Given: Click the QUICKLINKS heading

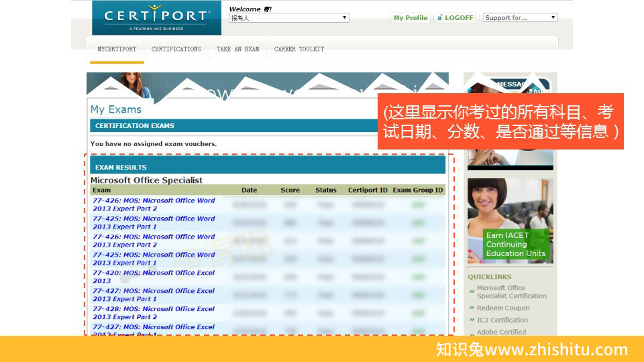Looking at the screenshot, I should (490, 277).
